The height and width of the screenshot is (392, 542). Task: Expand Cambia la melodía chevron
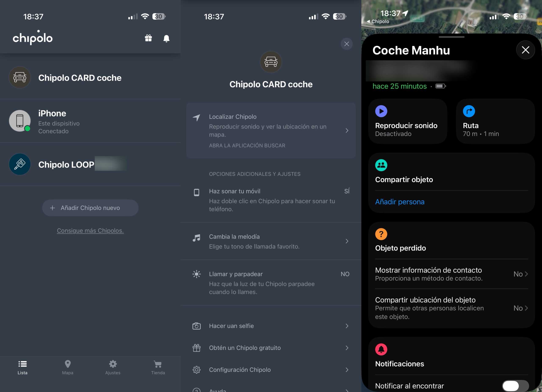(347, 241)
